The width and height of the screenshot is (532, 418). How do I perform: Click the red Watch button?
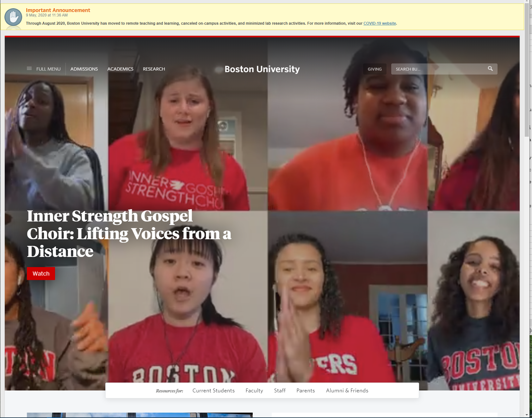(41, 273)
